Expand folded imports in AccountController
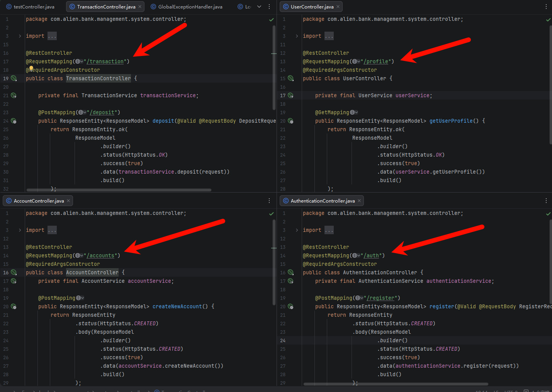 (x=20, y=230)
